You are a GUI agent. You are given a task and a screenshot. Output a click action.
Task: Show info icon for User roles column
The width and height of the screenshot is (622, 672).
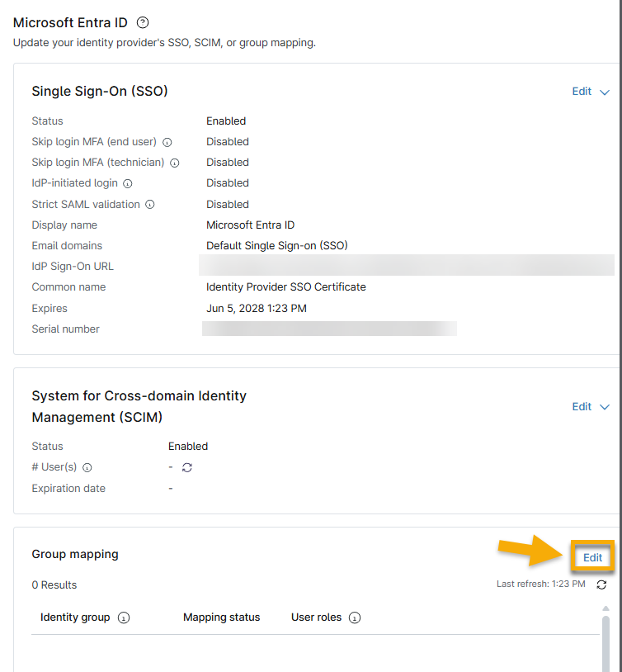click(x=355, y=618)
